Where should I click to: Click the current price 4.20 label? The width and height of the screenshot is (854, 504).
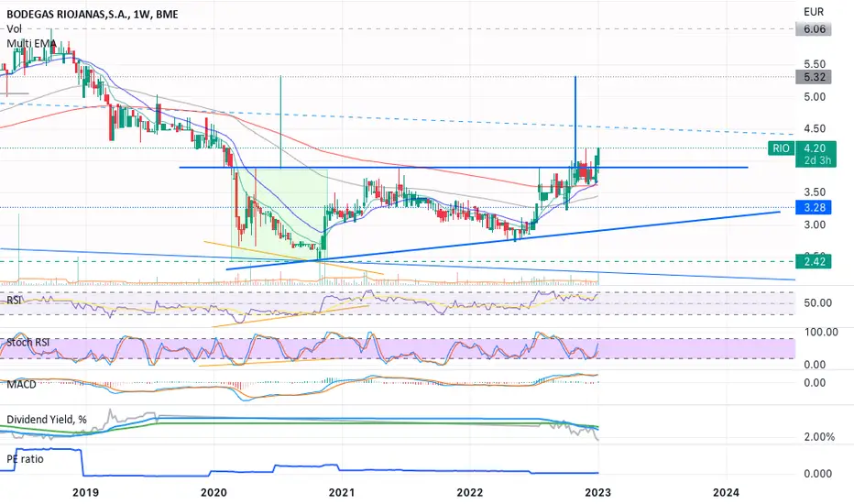point(815,148)
